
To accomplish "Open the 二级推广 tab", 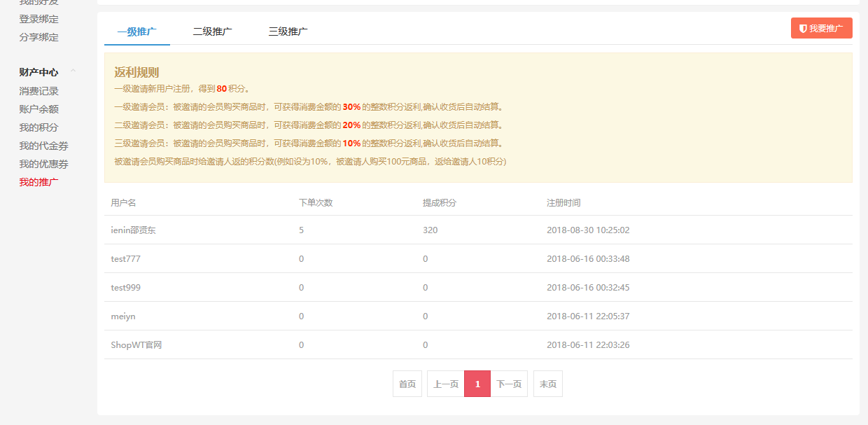I will click(x=212, y=32).
